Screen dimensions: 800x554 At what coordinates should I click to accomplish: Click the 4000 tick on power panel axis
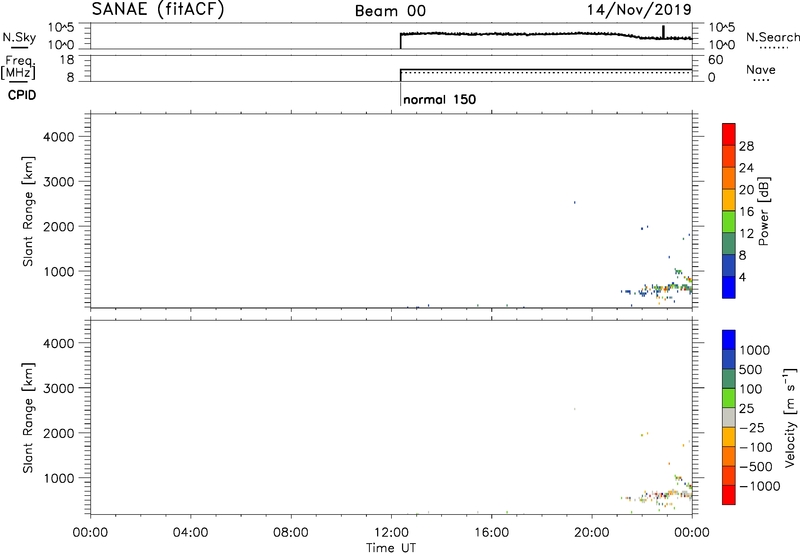coord(59,137)
